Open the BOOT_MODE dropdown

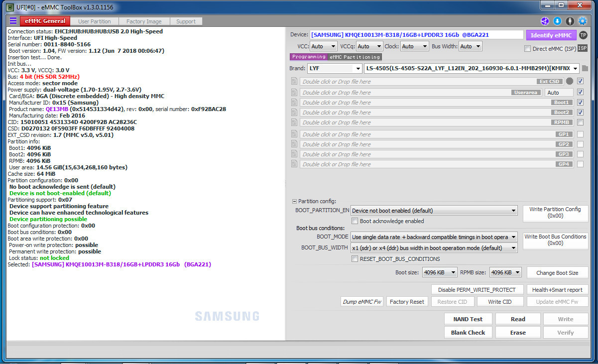434,237
